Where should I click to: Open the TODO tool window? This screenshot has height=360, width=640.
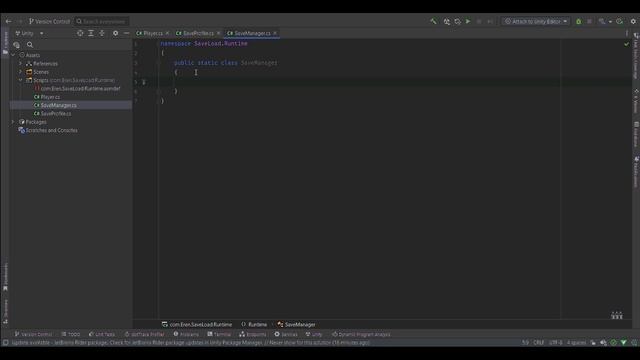pyautogui.click(x=71, y=334)
